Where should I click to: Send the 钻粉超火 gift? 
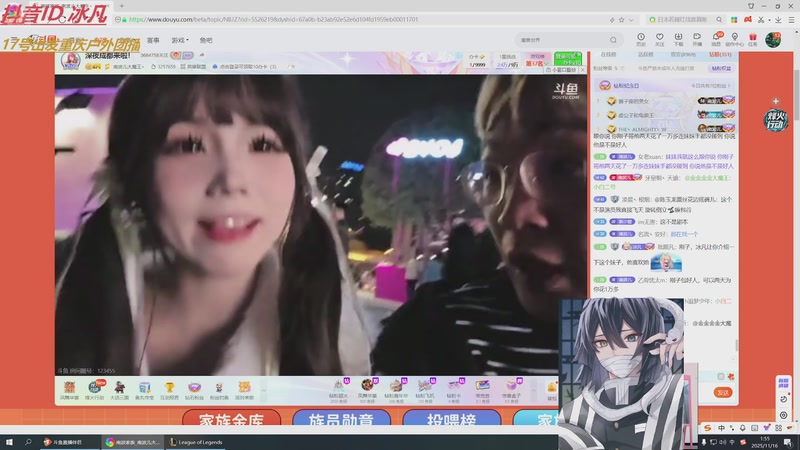click(x=339, y=391)
